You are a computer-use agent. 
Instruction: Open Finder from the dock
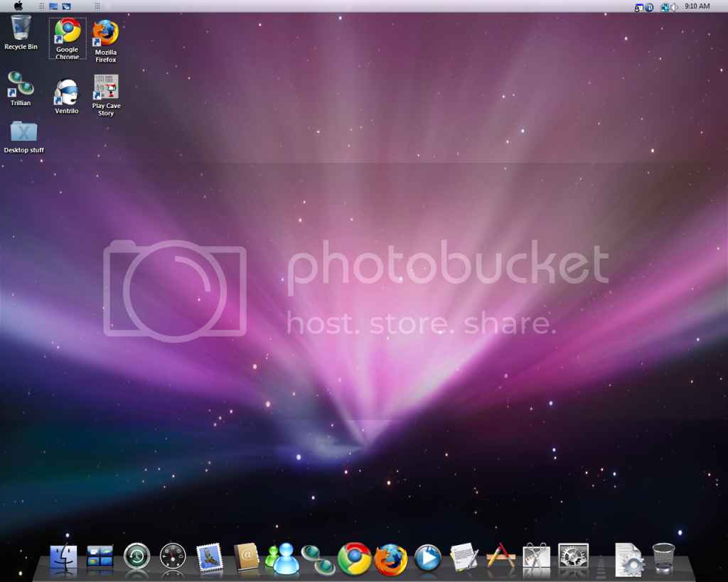click(63, 558)
